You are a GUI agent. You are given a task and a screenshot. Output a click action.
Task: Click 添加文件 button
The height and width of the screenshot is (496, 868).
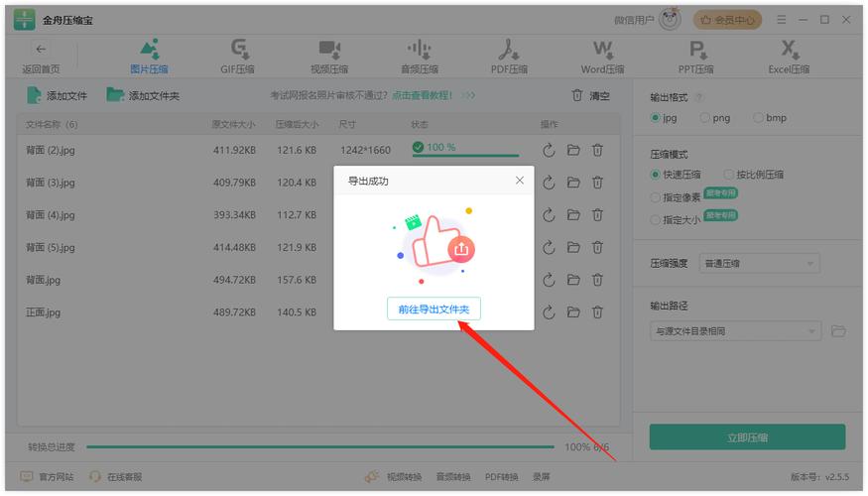click(57, 96)
